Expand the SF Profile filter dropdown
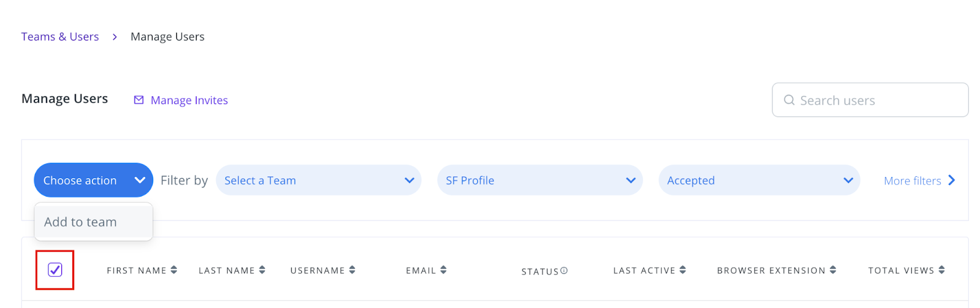The image size is (980, 308). click(x=540, y=180)
